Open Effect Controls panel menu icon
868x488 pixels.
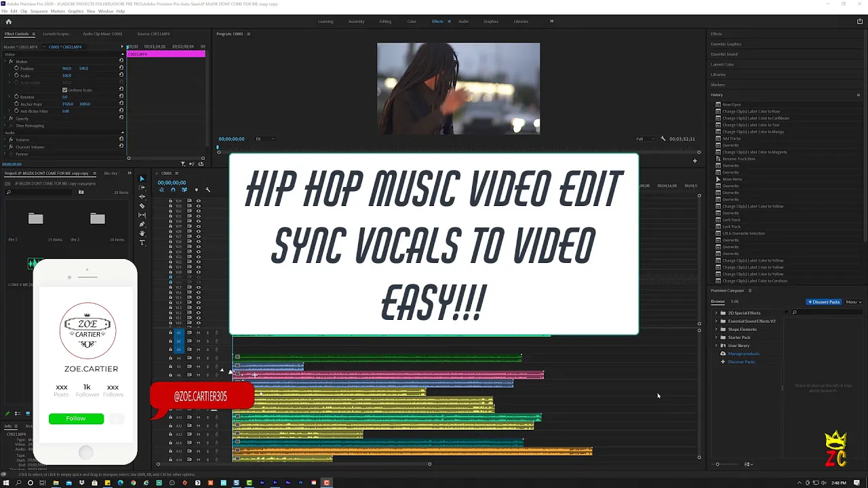tap(34, 34)
